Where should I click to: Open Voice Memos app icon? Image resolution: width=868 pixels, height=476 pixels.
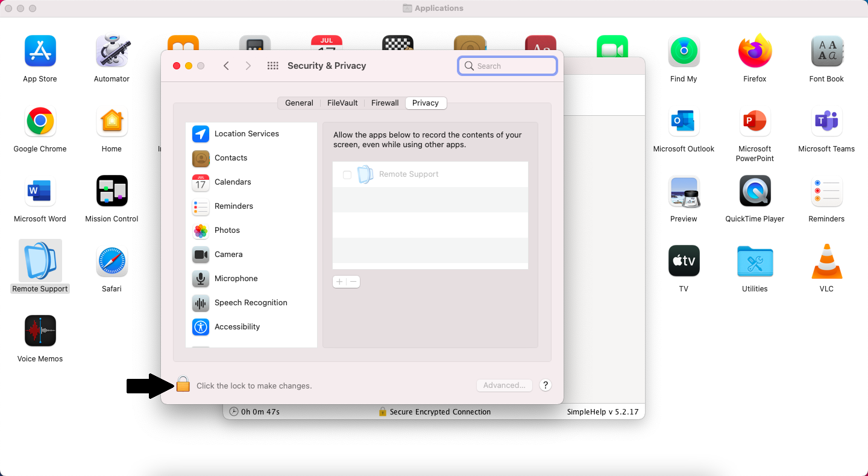pos(40,331)
